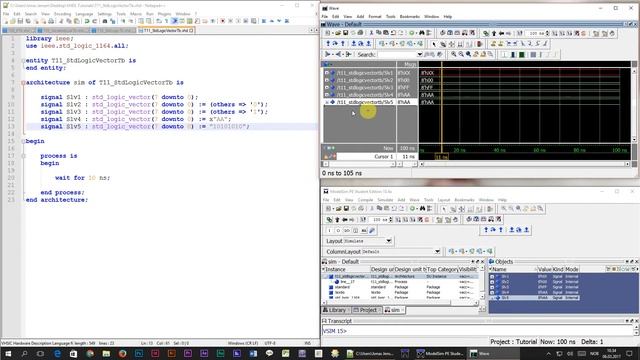Open Format menu in Wave window
The image size is (640, 360).
[375, 16]
